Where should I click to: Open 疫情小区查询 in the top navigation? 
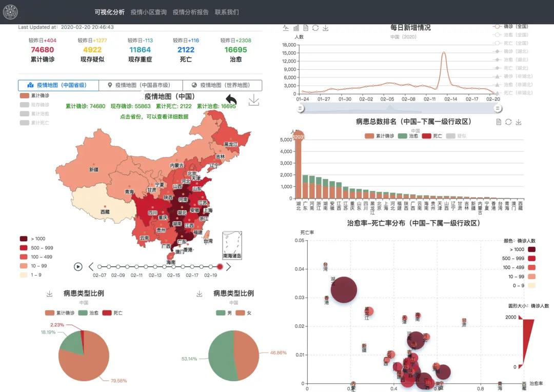coord(148,12)
